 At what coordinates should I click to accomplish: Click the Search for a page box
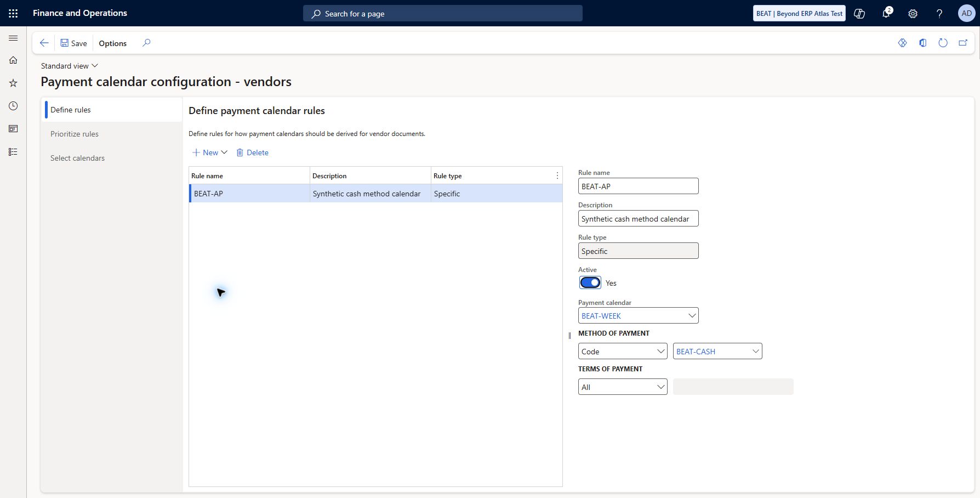coord(443,14)
